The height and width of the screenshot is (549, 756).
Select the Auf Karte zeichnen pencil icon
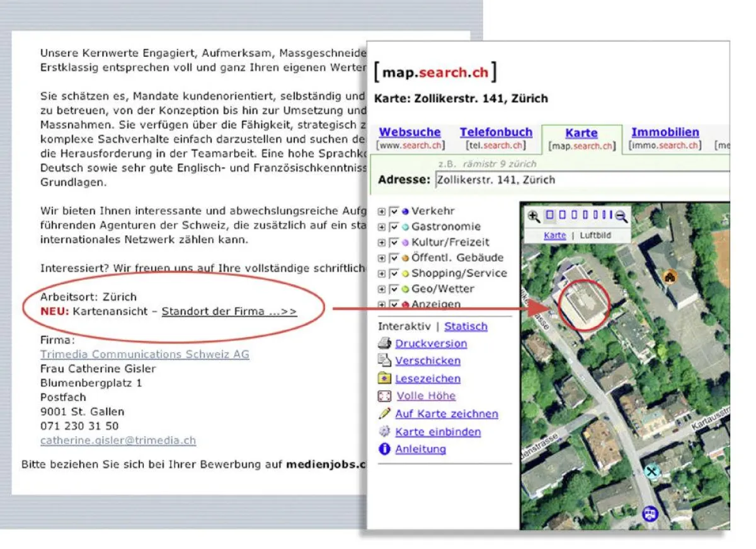pyautogui.click(x=384, y=413)
